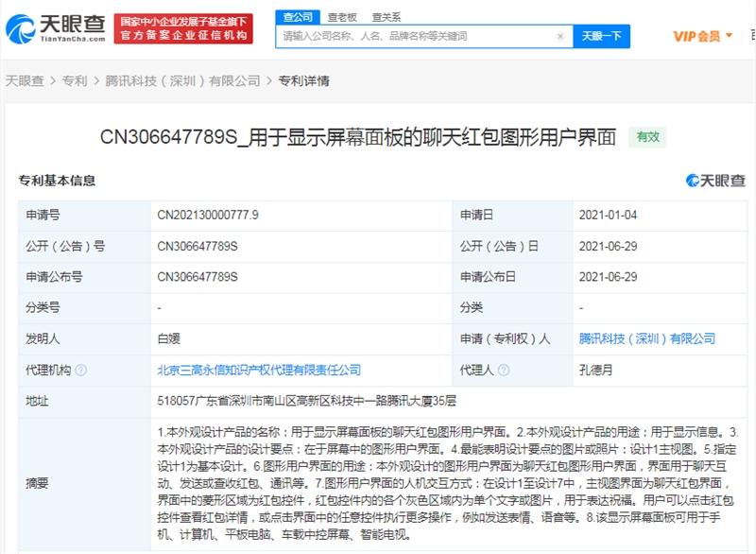The width and height of the screenshot is (756, 554).
Task: Click the 申请（专利权）人 label
Action: tap(505, 339)
